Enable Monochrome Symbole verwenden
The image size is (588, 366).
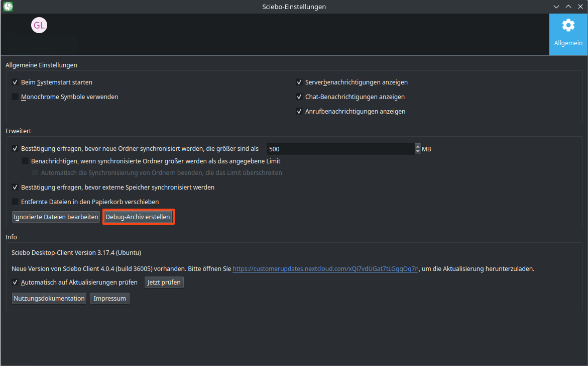16,97
